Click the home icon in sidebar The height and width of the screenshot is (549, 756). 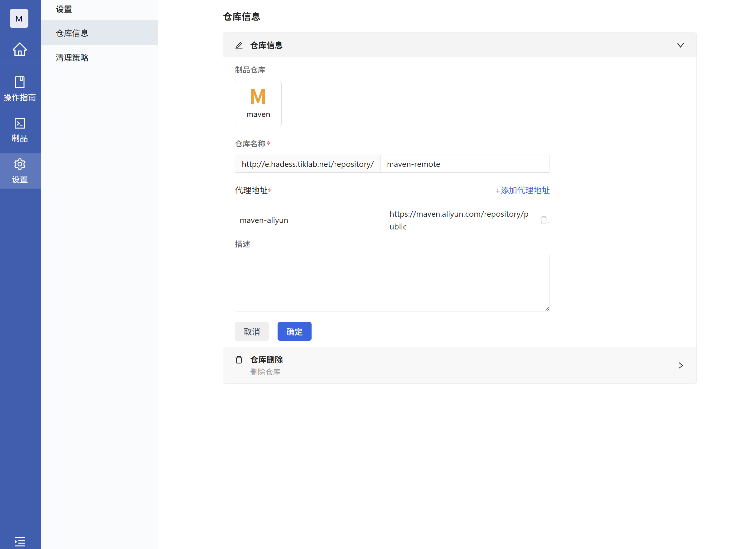coord(20,49)
